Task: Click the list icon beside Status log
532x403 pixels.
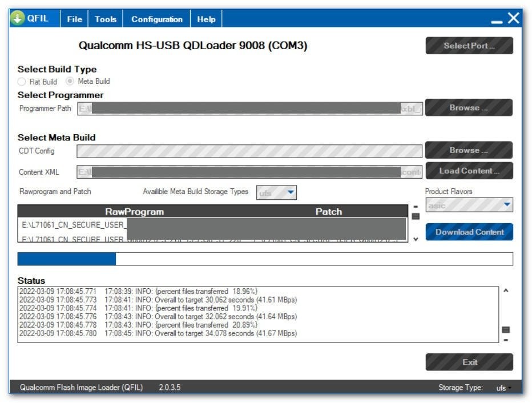Action: [506, 330]
